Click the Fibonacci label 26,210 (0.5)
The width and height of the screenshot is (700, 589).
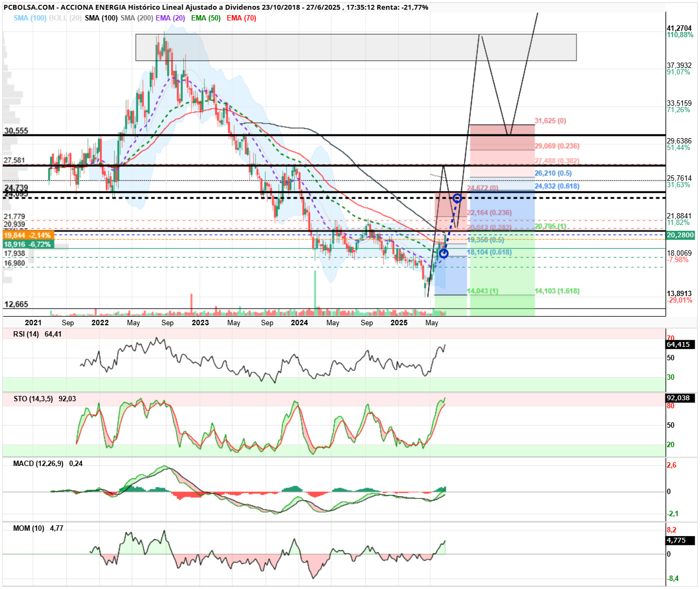tap(553, 173)
